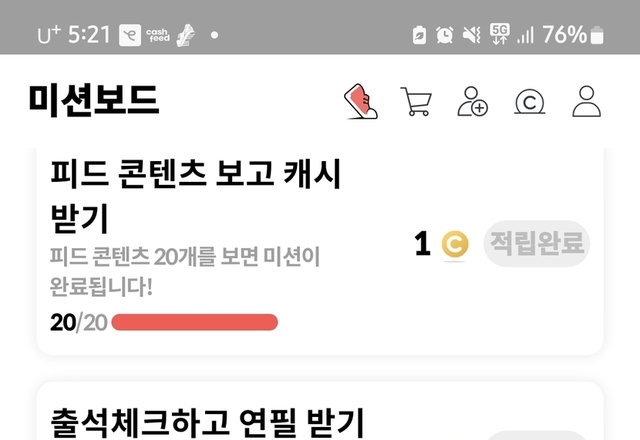Open the user profile icon
This screenshot has height=440, width=640.
click(587, 101)
